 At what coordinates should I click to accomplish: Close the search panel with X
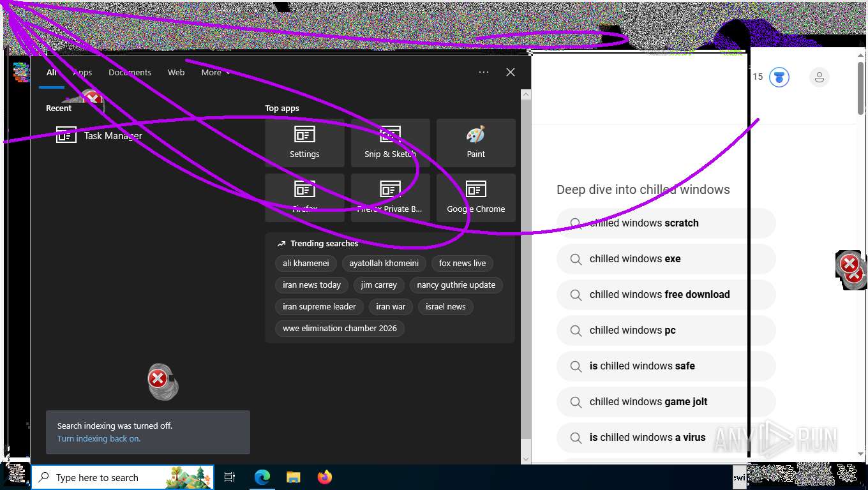[x=511, y=72]
